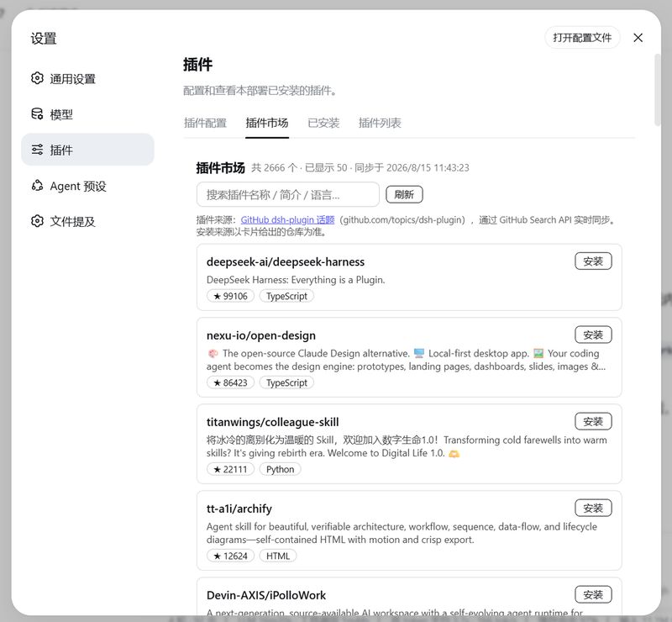Go to the Agent 预设 section
This screenshot has width=672, height=622.
(x=87, y=185)
